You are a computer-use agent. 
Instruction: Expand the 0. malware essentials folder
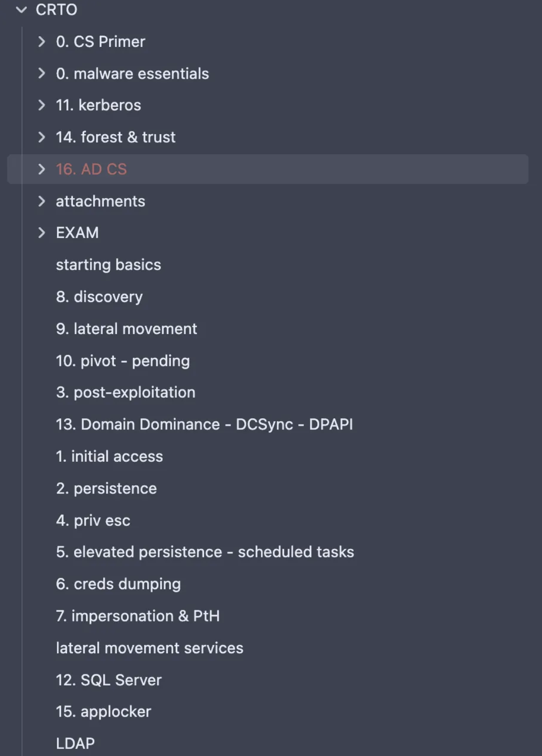pyautogui.click(x=42, y=74)
